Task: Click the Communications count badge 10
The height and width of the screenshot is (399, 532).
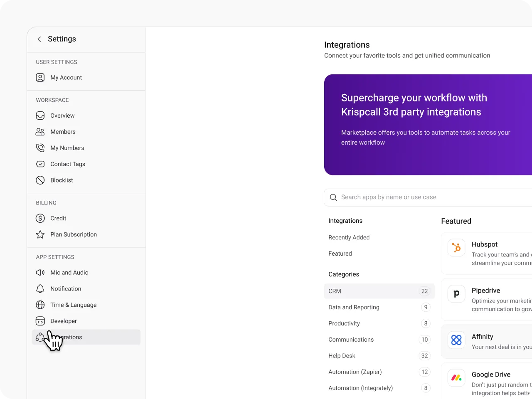Action: click(x=424, y=340)
